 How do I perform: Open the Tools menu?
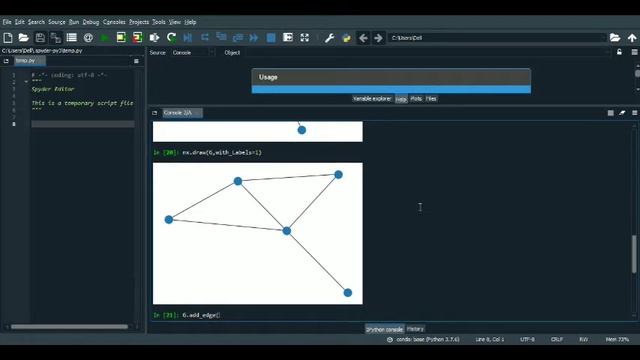[x=158, y=22]
